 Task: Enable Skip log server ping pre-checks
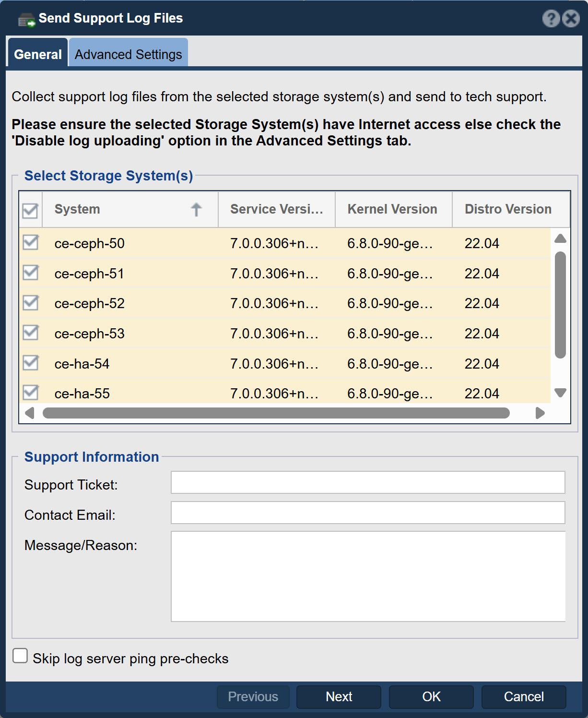pos(20,656)
